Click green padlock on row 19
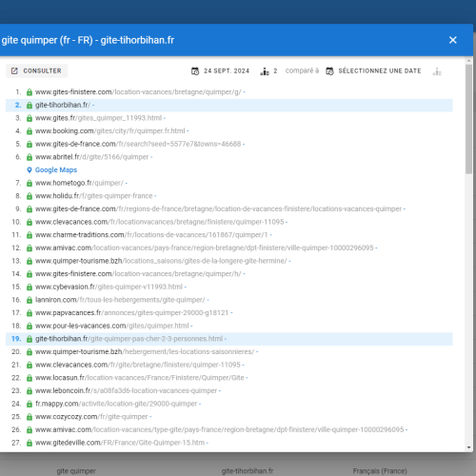 point(30,340)
